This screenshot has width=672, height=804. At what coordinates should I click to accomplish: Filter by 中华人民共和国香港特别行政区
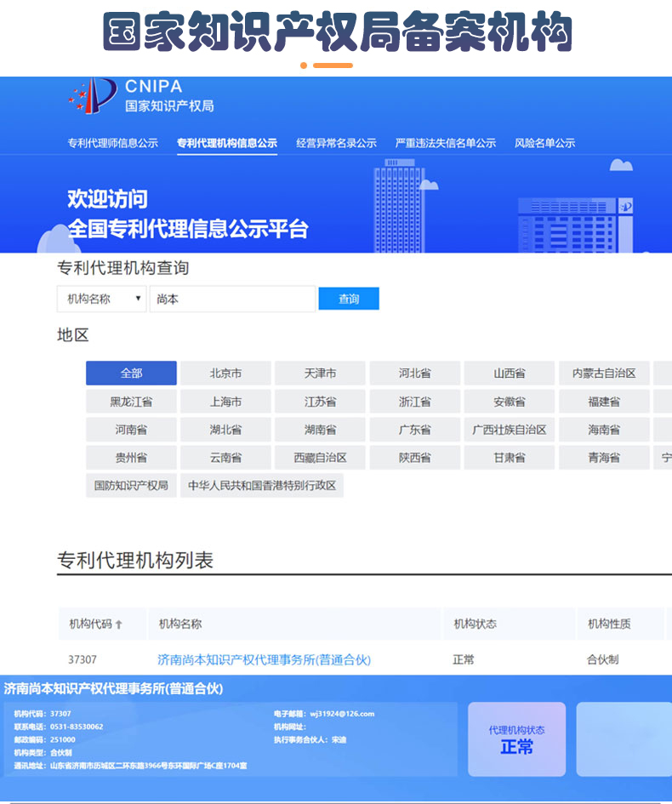[x=262, y=486]
